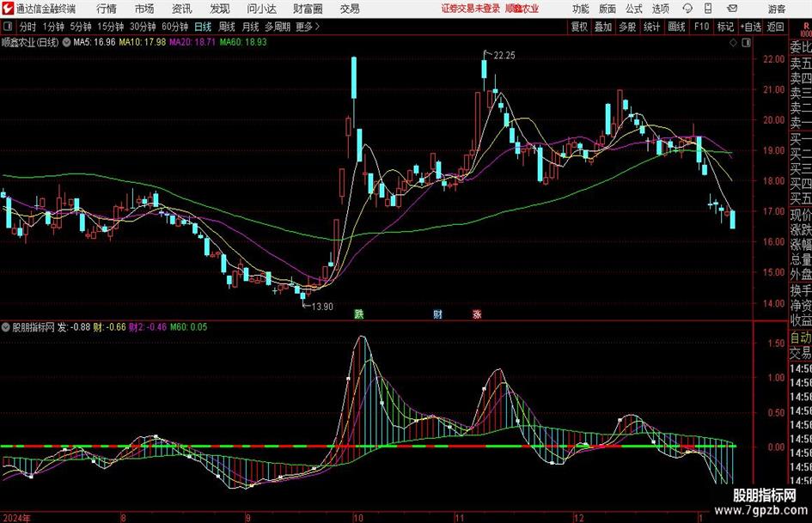Open the 行情 menu
The image size is (812, 523).
[107, 9]
